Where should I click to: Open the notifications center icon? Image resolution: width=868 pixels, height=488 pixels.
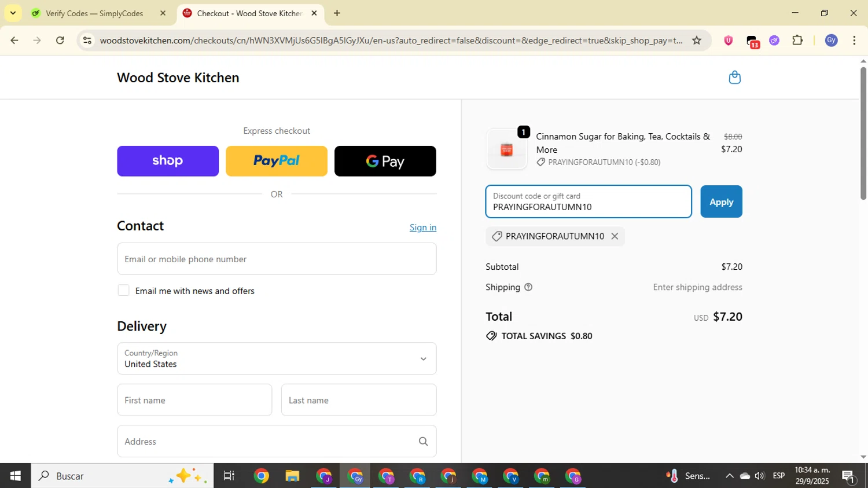(x=849, y=476)
